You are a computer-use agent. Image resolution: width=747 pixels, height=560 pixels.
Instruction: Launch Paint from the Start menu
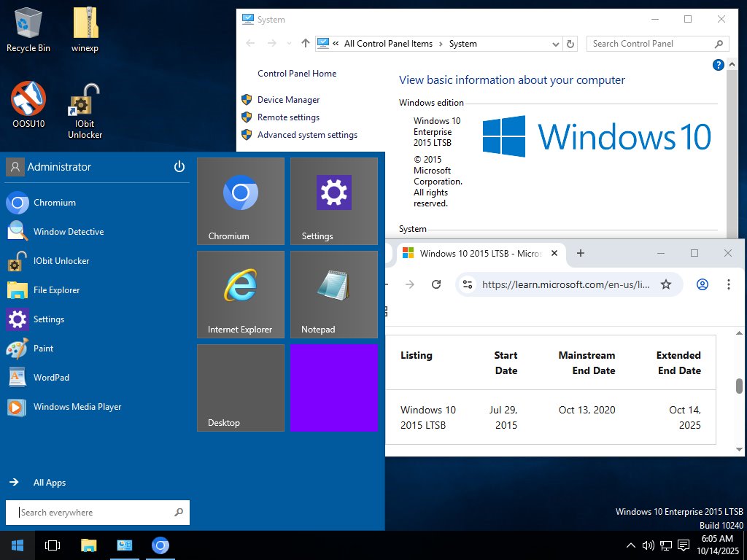coord(98,348)
